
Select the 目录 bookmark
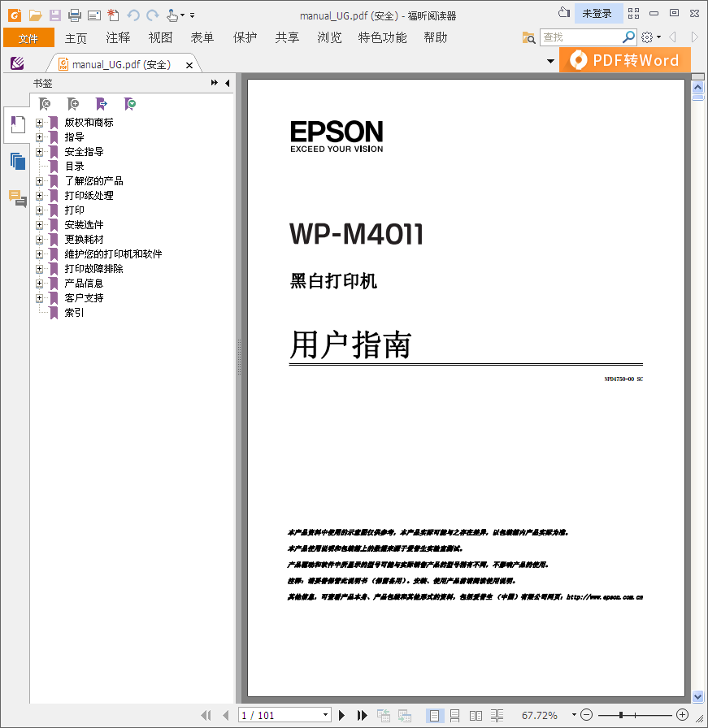74,167
